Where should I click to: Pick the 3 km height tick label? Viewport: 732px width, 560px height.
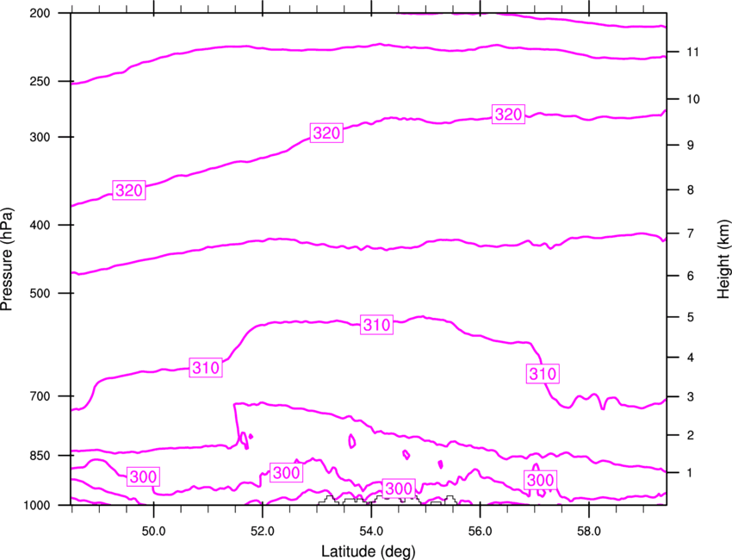pos(691,397)
